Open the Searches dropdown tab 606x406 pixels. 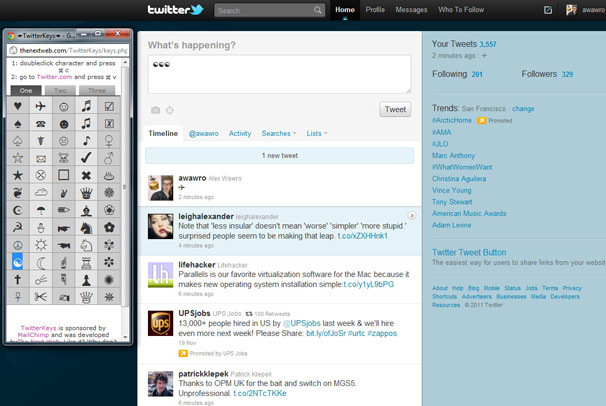pos(279,133)
